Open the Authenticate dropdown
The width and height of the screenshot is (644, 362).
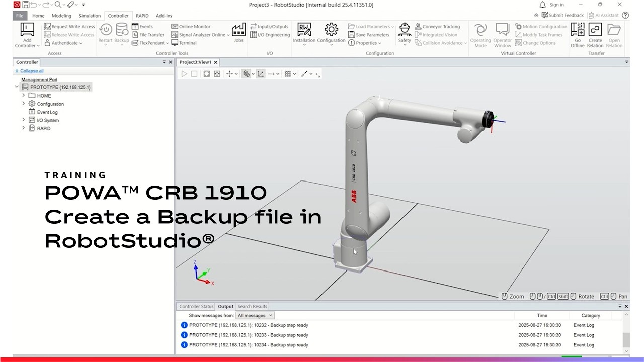click(63, 43)
